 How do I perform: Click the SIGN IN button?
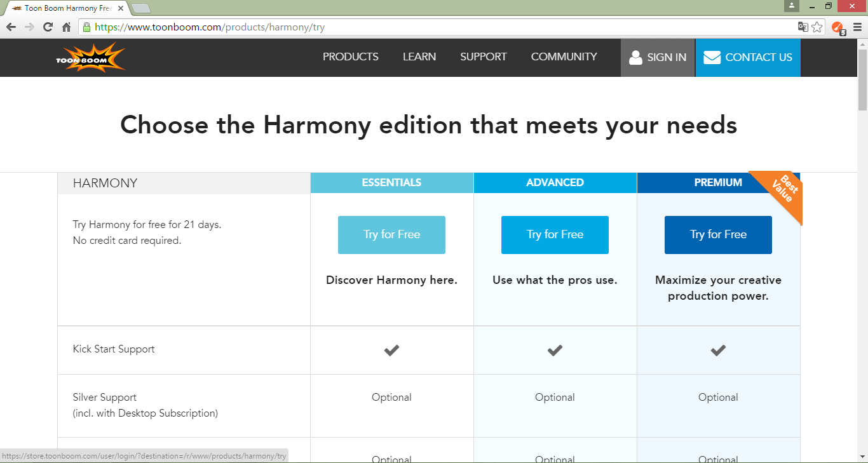pos(658,58)
